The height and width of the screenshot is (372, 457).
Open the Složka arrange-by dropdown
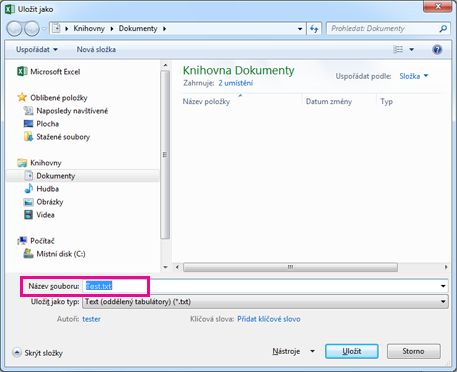coord(413,76)
